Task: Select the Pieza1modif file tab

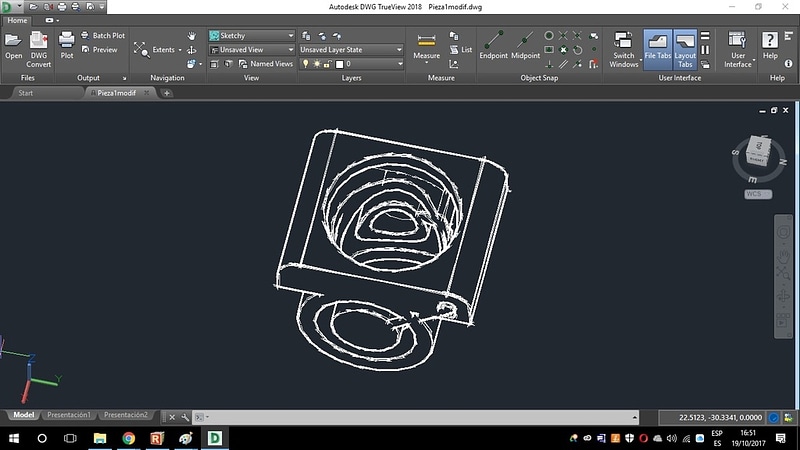Action: click(x=117, y=93)
